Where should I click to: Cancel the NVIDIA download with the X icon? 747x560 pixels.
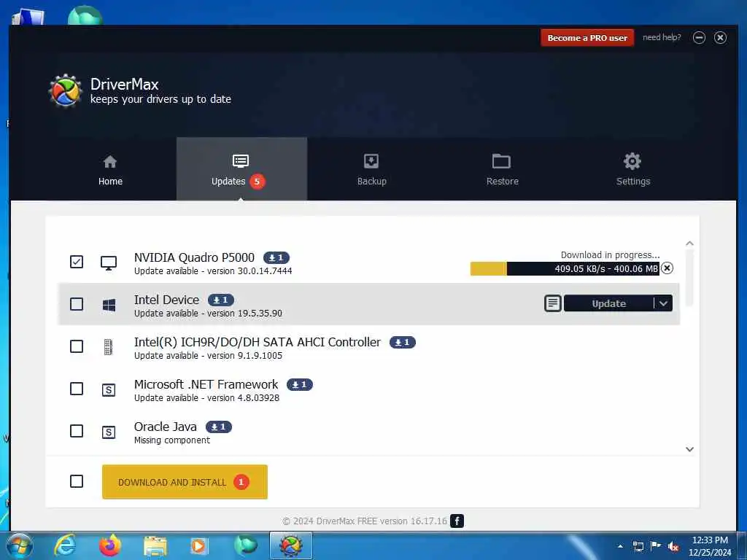point(667,268)
